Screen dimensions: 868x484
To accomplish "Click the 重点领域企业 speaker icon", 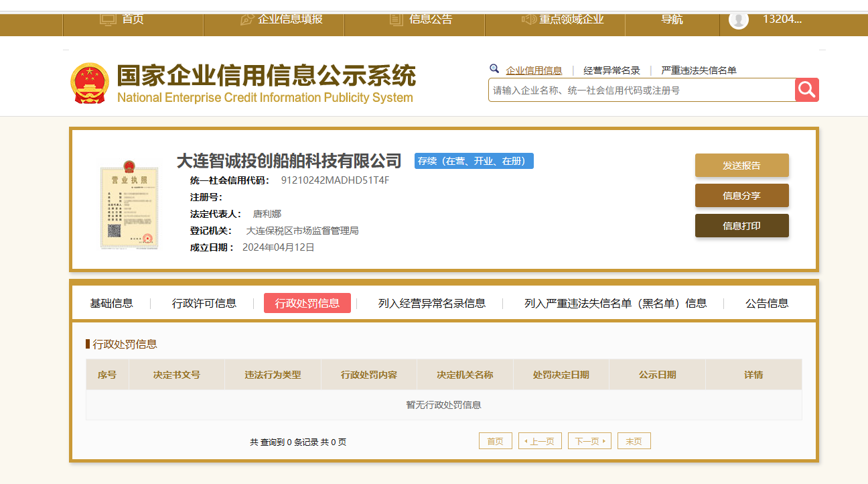I will pyautogui.click(x=528, y=19).
